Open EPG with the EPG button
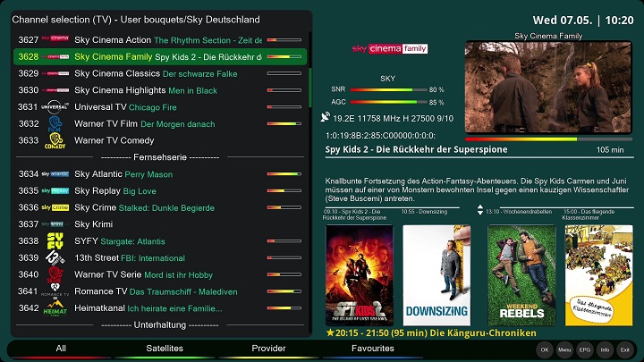Viewport: 644px width, 362px height. tap(584, 349)
